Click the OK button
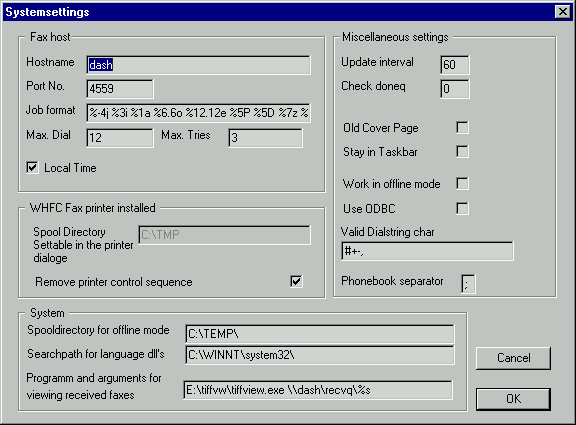The width and height of the screenshot is (576, 425). (513, 399)
